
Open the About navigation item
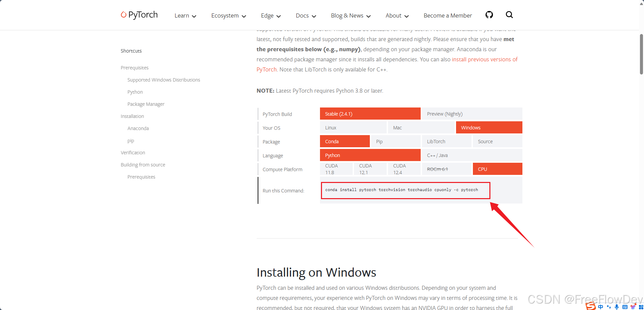click(393, 15)
